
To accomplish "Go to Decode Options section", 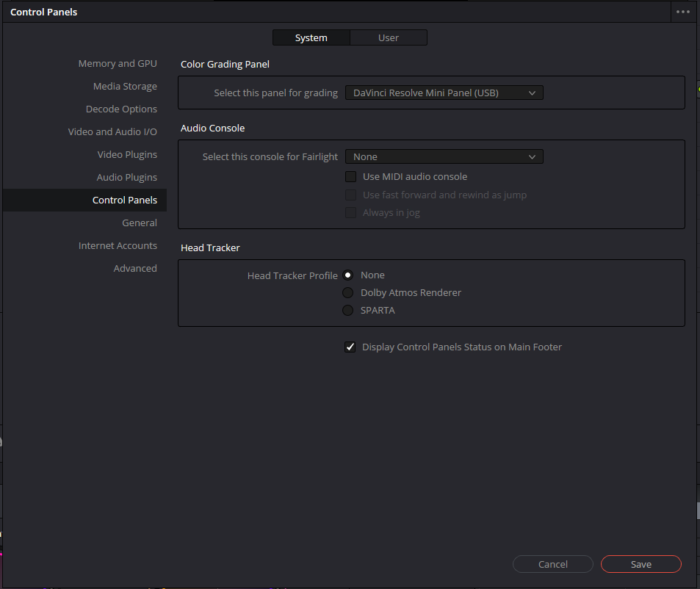I will [x=121, y=109].
